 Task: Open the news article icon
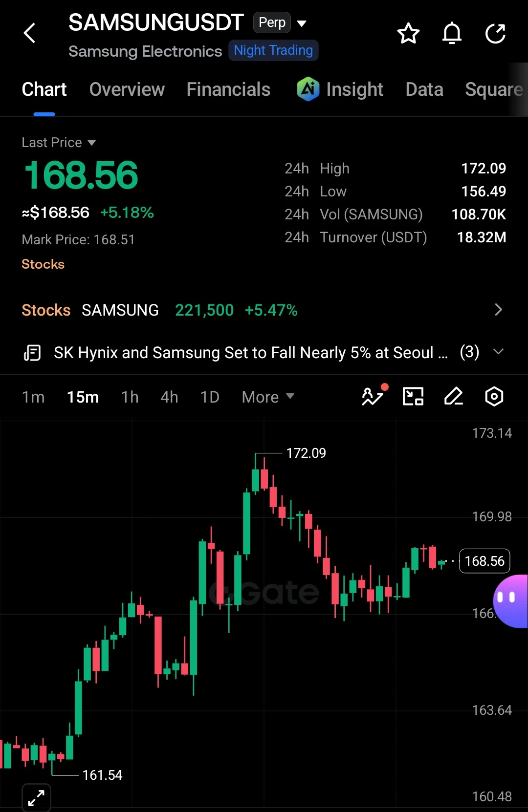[32, 352]
